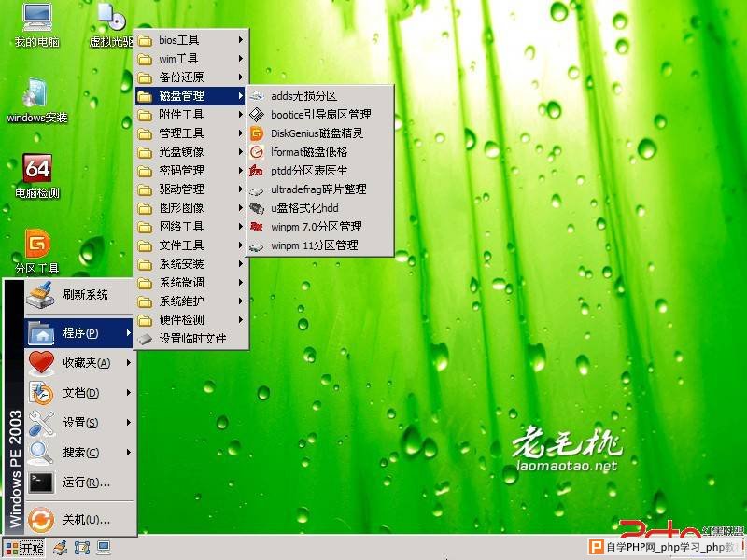Viewport: 747px width, 560px height.
Task: Expand the 收藏夹(A) submenu arrow
Action: coord(129,363)
